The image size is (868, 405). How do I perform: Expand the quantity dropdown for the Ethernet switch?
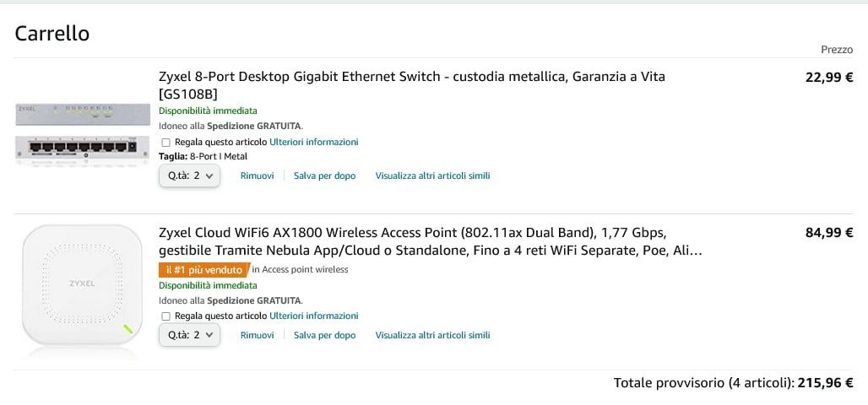(189, 176)
